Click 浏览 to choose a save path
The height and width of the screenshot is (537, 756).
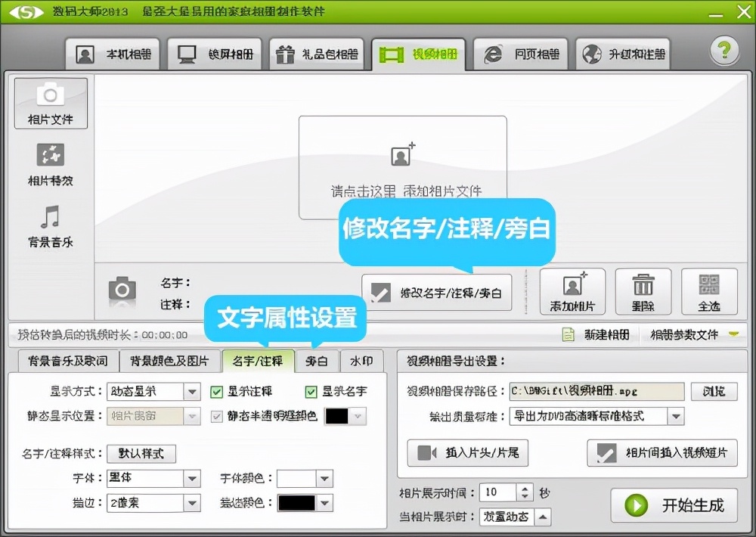tap(714, 391)
